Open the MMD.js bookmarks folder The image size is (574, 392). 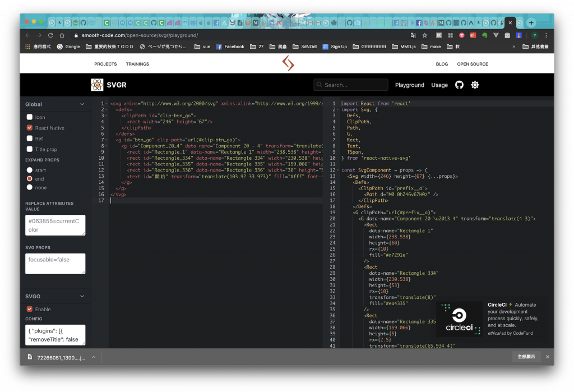404,47
